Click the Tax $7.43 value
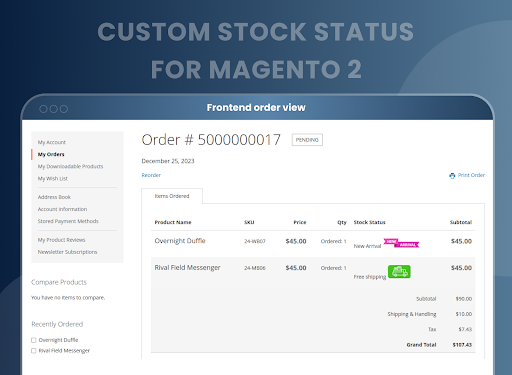Image resolution: width=512 pixels, height=375 pixels. pos(465,329)
